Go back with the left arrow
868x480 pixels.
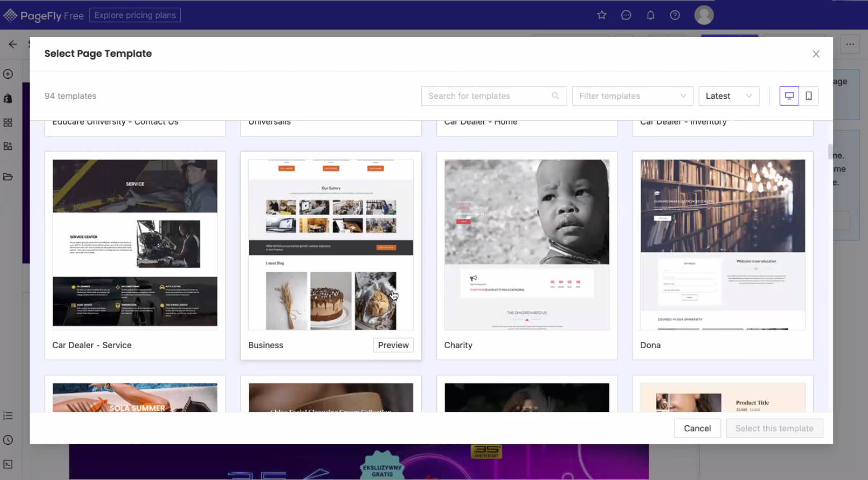[12, 44]
